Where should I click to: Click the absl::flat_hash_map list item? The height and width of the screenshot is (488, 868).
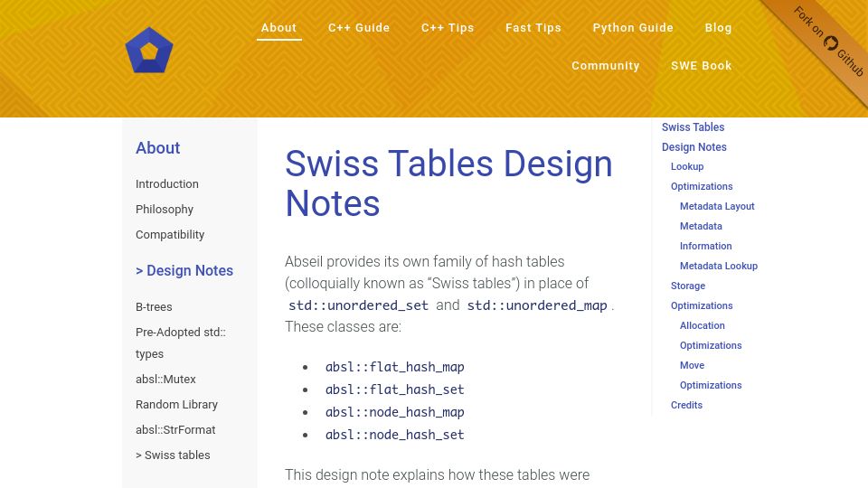coord(395,367)
